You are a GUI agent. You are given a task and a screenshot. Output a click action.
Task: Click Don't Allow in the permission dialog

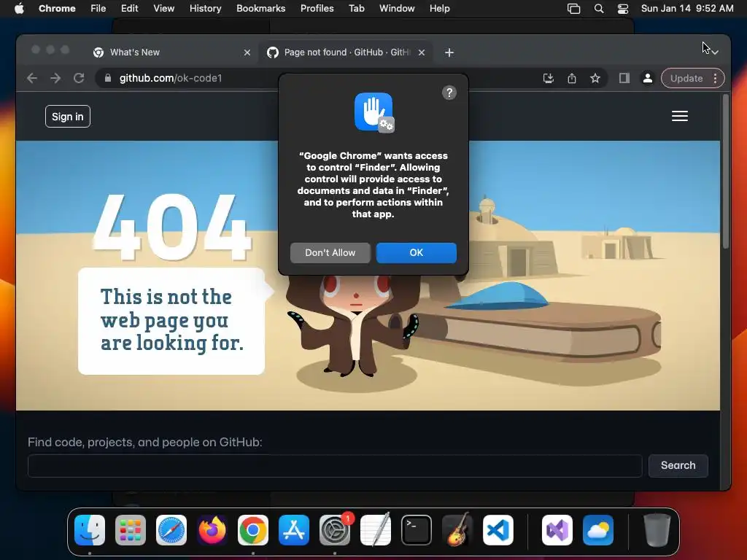click(330, 252)
